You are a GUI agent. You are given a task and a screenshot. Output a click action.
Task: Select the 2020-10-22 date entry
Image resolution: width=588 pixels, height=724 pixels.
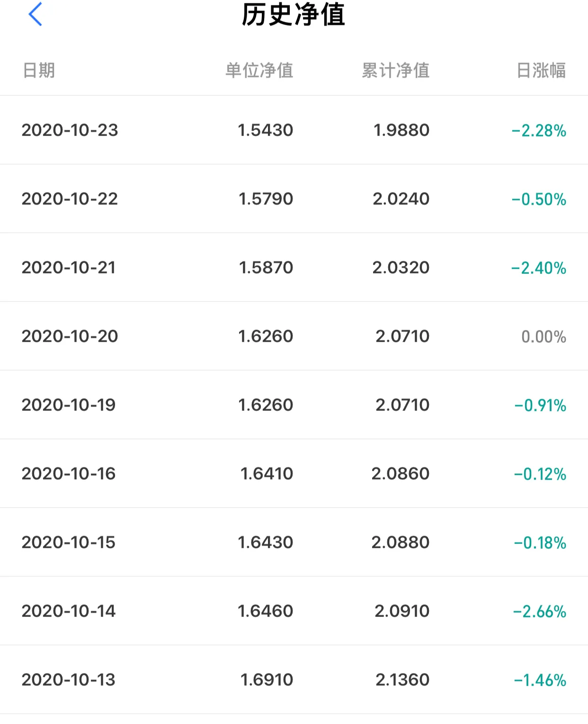(x=70, y=199)
